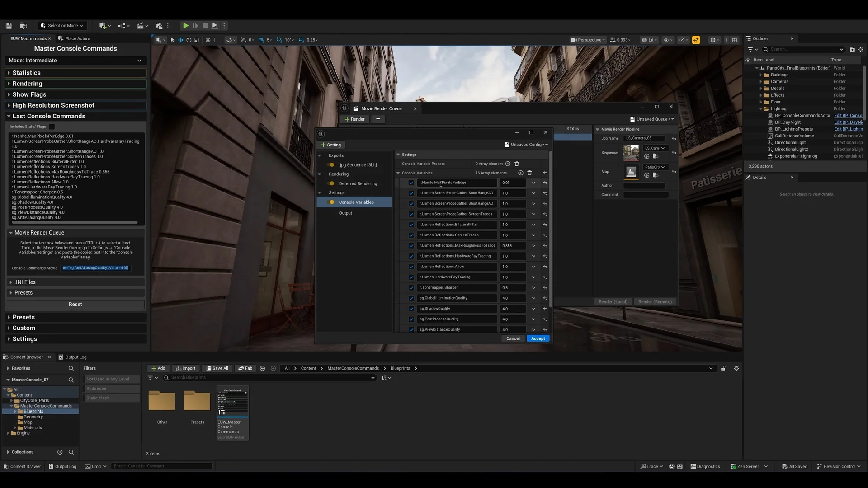This screenshot has width=868, height=488.
Task: Reset r.Tonemapper.Sharpen value to default
Action: pos(545,288)
